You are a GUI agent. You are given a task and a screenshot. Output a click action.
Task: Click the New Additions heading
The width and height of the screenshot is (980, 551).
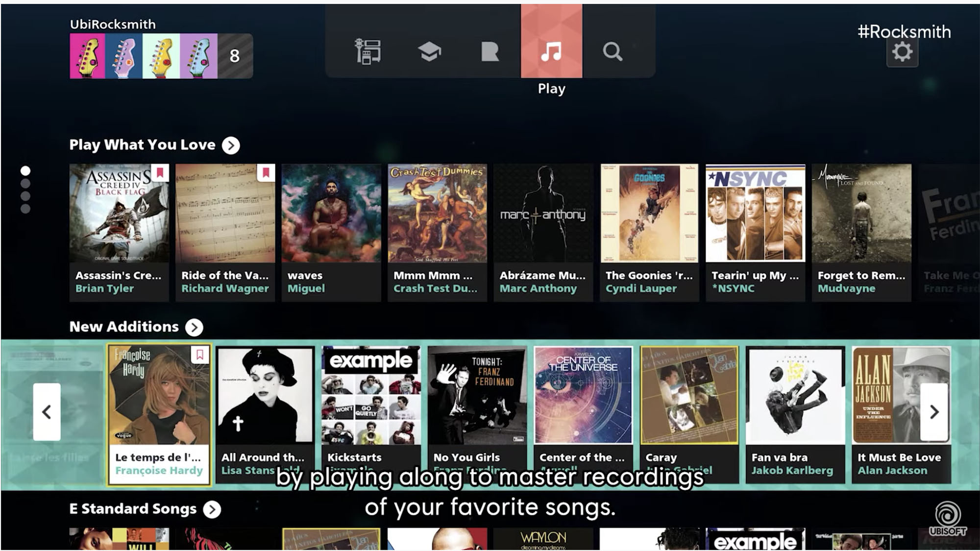tap(124, 327)
